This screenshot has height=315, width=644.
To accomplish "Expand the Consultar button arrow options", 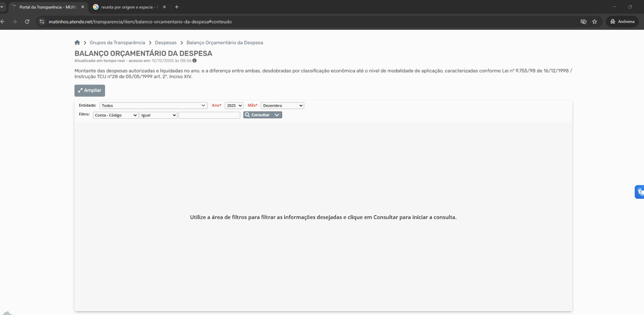I will click(x=277, y=115).
